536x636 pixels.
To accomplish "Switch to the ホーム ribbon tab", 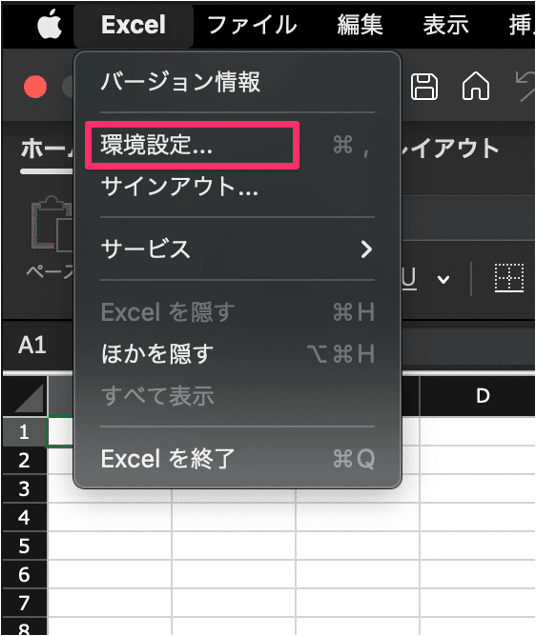I will pyautogui.click(x=47, y=148).
